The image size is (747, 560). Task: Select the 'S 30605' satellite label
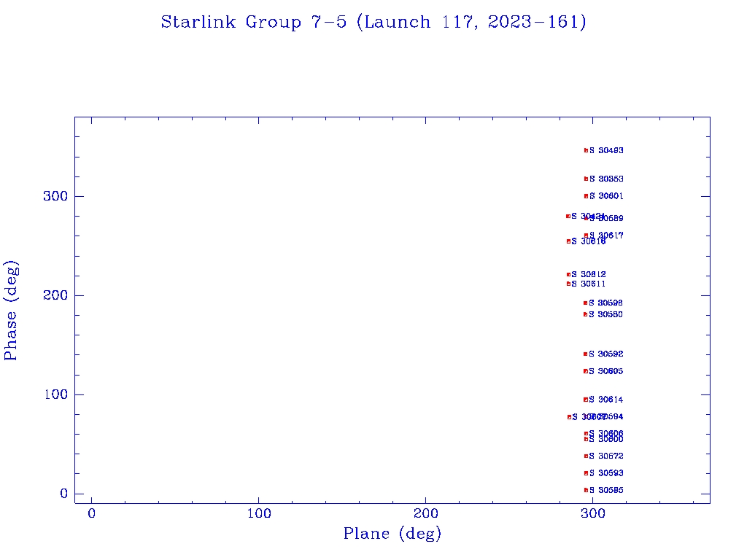[x=605, y=371]
